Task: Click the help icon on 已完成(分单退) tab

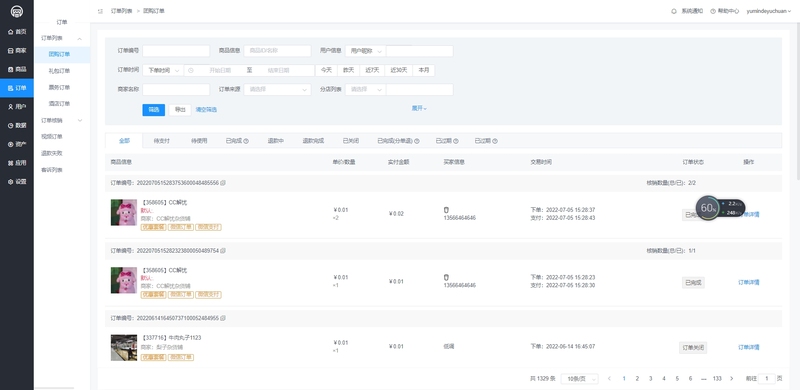Action: 417,141
